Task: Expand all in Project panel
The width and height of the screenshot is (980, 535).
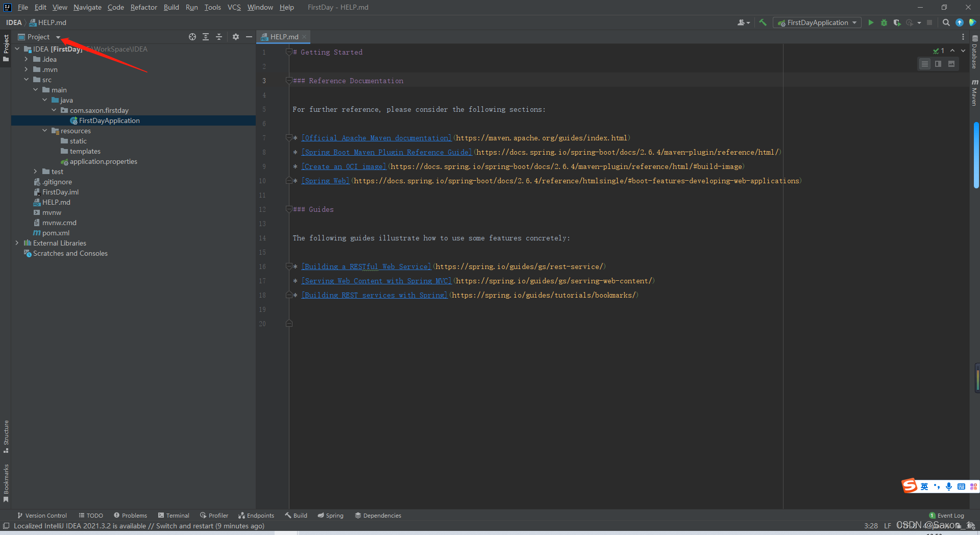Action: (206, 37)
